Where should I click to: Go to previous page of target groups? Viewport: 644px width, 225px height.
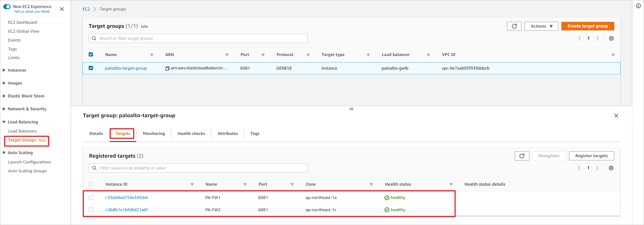coord(579,38)
